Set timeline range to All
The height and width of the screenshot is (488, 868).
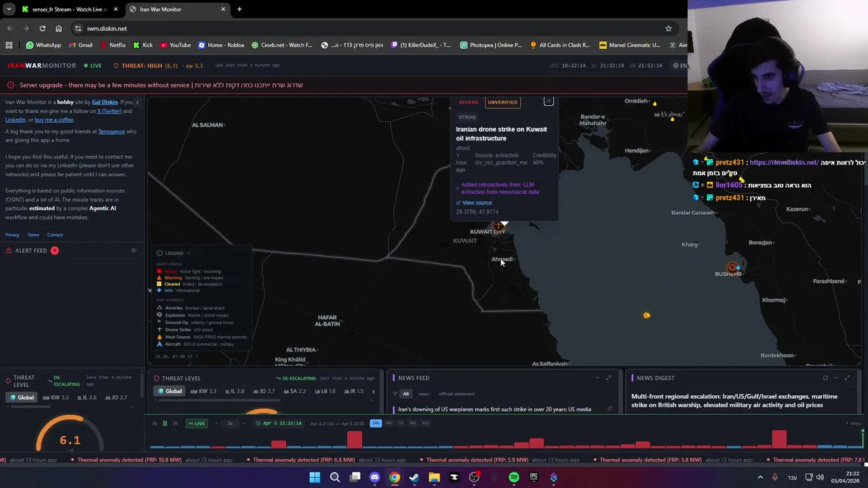[x=425, y=423]
